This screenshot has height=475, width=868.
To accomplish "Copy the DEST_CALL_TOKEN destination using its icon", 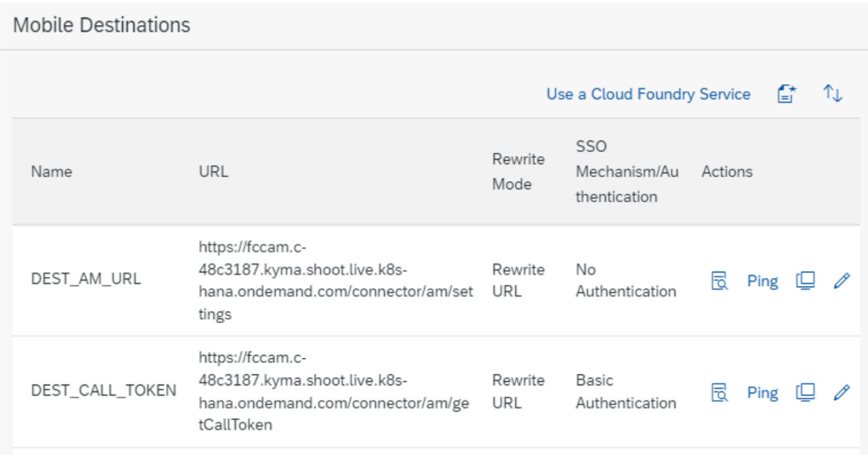I will (805, 392).
